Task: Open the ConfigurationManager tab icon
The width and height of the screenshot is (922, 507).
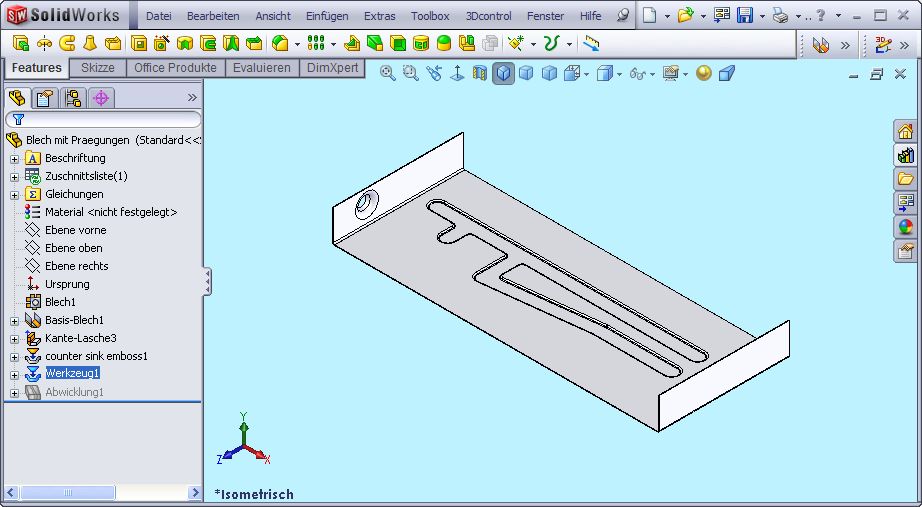Action: tap(72, 97)
